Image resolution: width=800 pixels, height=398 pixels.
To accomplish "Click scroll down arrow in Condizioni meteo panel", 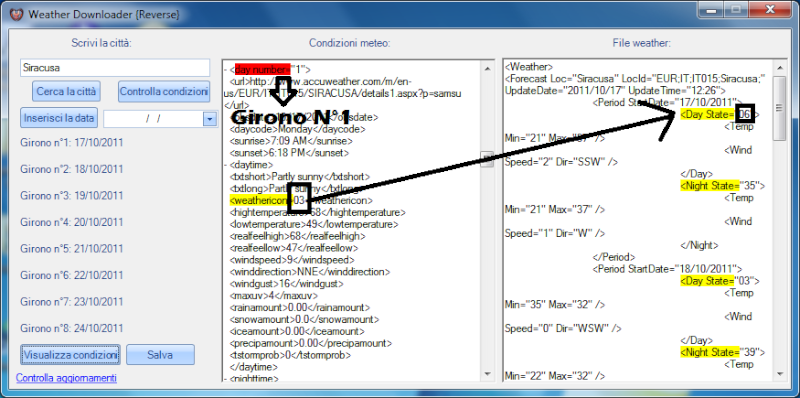I will pos(487,374).
